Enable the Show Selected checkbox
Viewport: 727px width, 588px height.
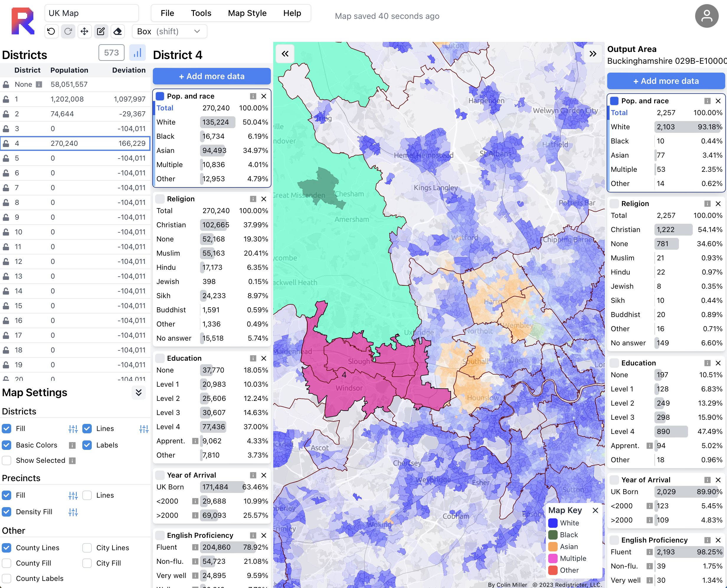coord(7,460)
